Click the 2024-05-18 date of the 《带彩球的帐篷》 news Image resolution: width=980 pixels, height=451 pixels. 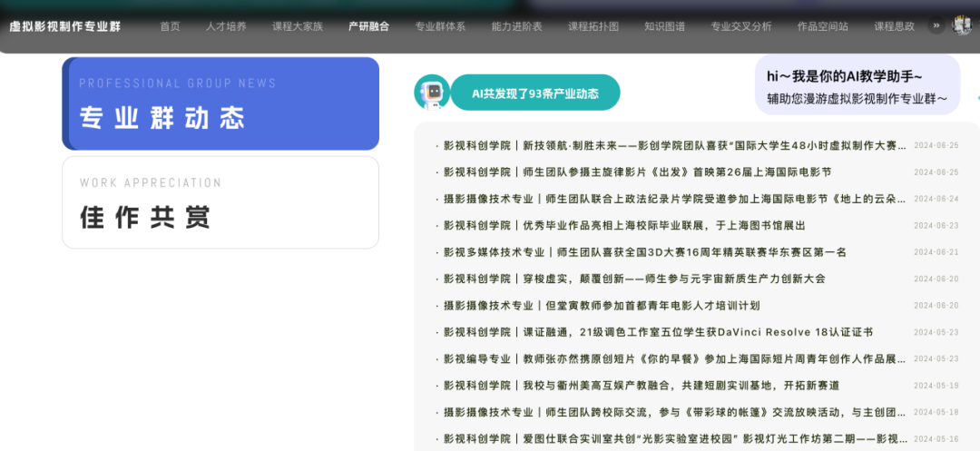click(x=936, y=412)
